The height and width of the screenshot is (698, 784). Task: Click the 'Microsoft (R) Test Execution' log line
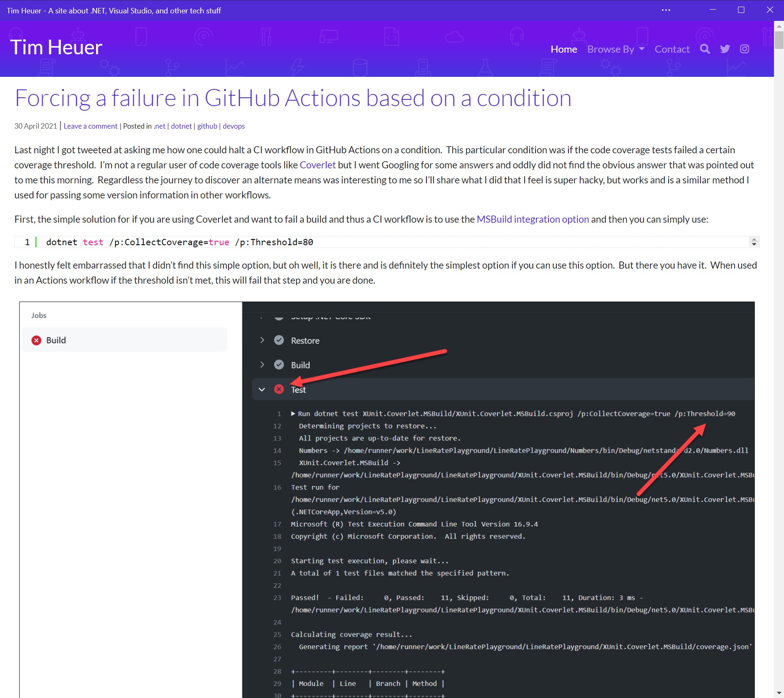(x=414, y=524)
